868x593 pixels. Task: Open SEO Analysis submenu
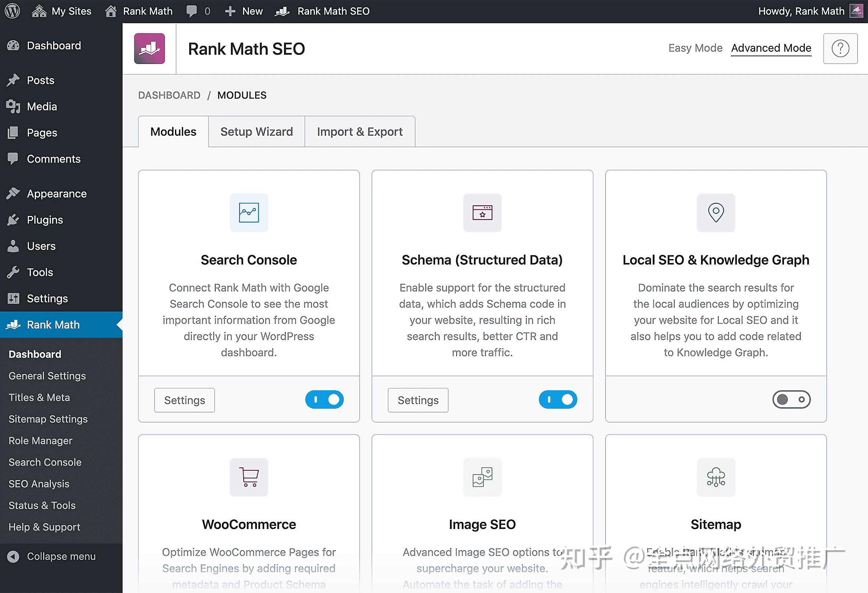click(39, 484)
